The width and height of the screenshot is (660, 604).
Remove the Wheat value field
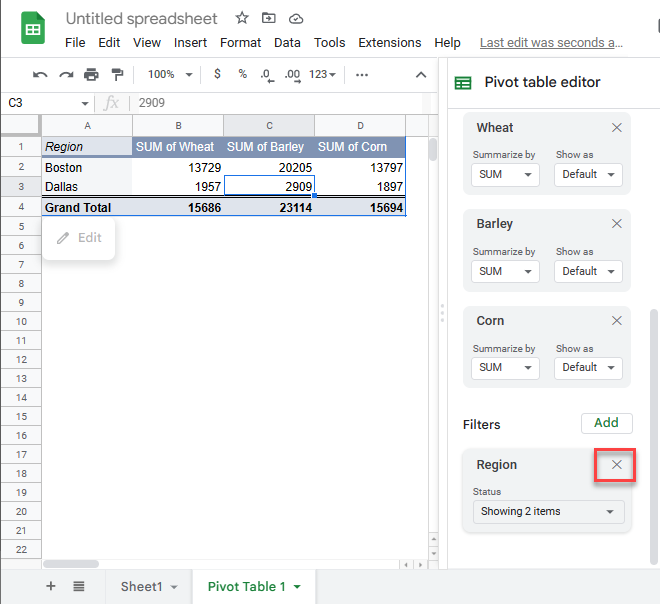[x=617, y=128]
